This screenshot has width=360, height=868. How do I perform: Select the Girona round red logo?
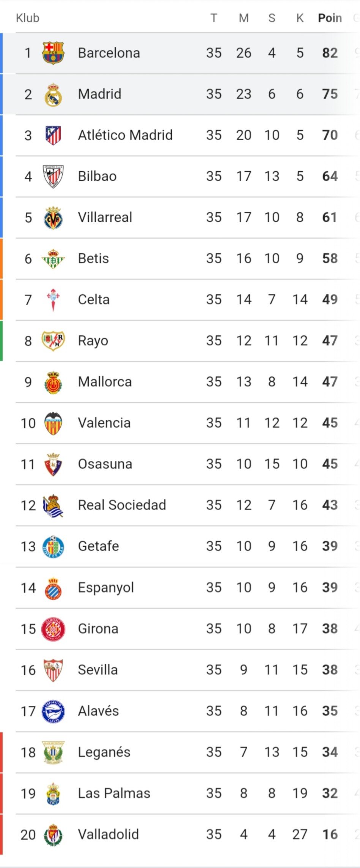[x=53, y=629]
